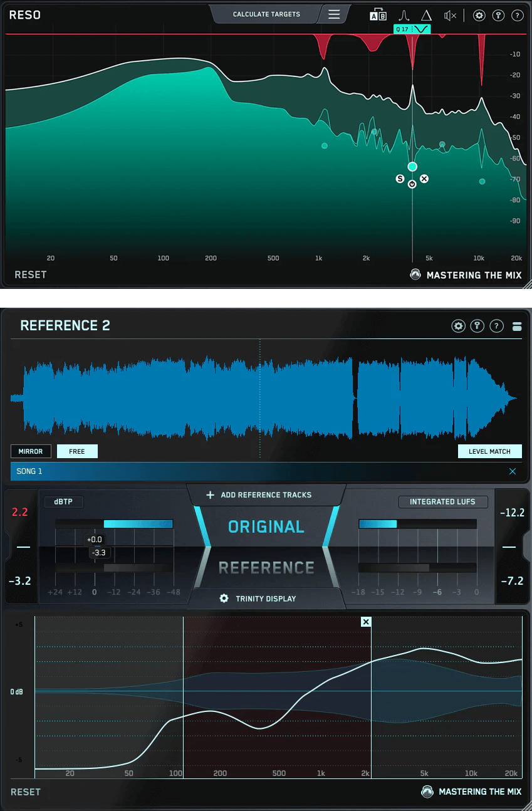Viewport: 532px width, 811px height.
Task: Click the reference LUFS level meter bar
Action: pyautogui.click(x=417, y=568)
